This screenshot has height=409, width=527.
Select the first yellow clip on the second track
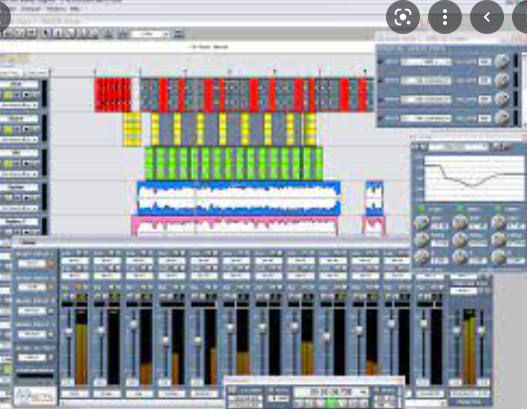pyautogui.click(x=132, y=129)
